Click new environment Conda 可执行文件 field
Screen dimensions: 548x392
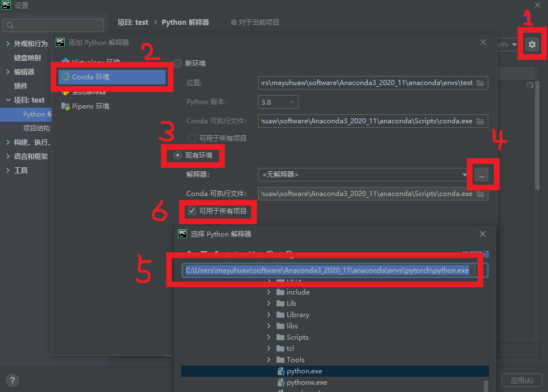coord(373,121)
